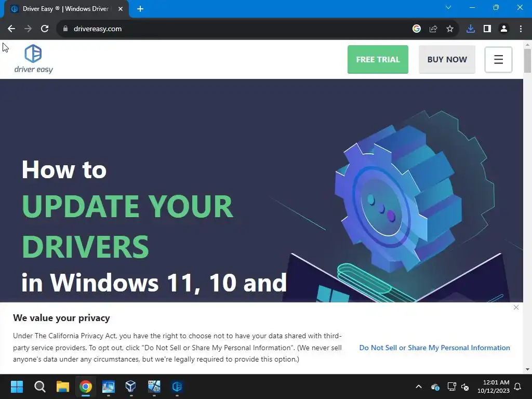Open the tab search chevron
532x399 pixels.
click(448, 7)
